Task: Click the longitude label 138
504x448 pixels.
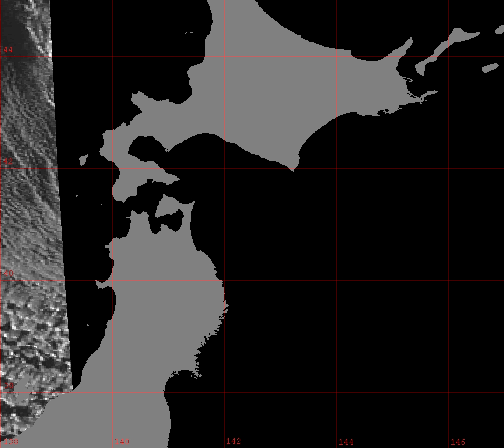Action: 11,441
